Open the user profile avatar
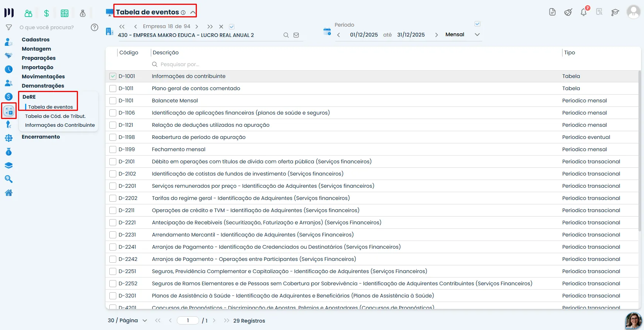The width and height of the screenshot is (644, 330). [x=633, y=12]
